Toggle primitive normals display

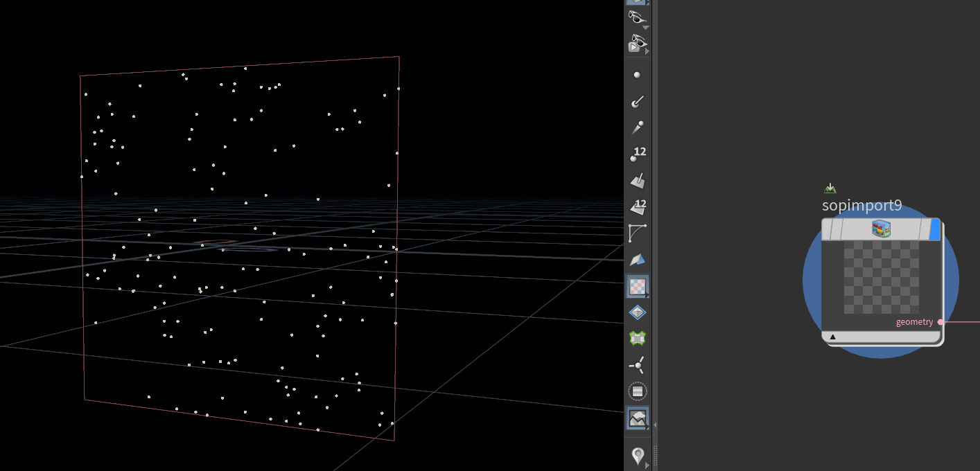click(x=638, y=181)
